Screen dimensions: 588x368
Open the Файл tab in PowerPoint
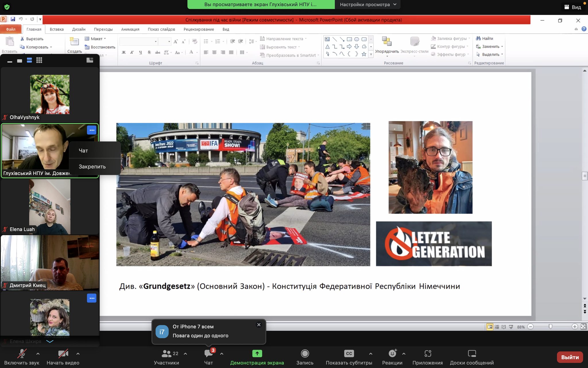(x=11, y=29)
